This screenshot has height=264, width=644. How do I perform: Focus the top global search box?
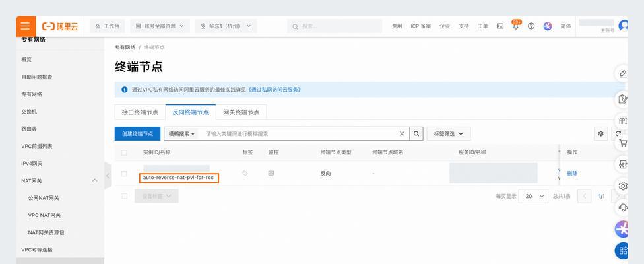[x=336, y=26]
